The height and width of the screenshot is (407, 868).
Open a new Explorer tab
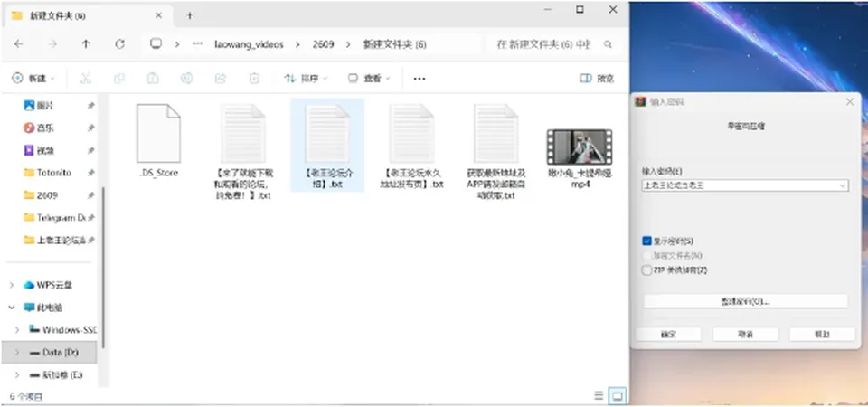tap(189, 15)
